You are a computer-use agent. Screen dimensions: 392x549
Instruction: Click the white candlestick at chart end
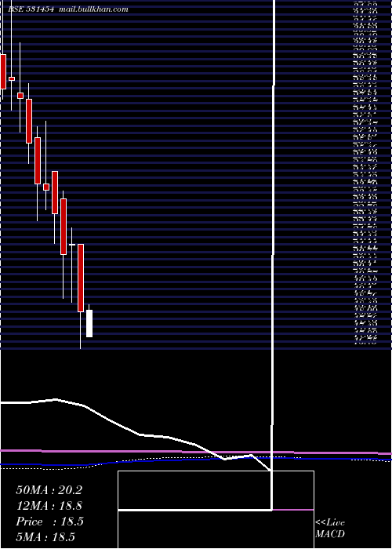click(x=89, y=322)
